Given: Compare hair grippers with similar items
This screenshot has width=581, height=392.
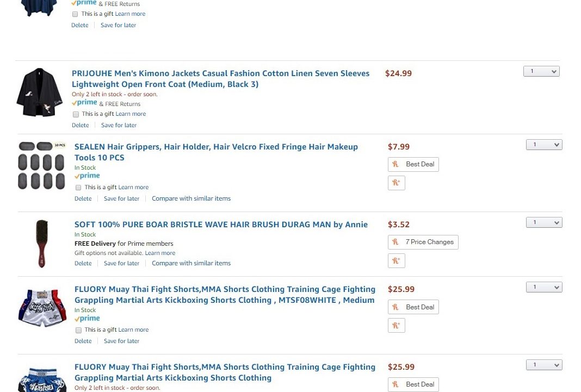Looking at the screenshot, I should pyautogui.click(x=191, y=198).
